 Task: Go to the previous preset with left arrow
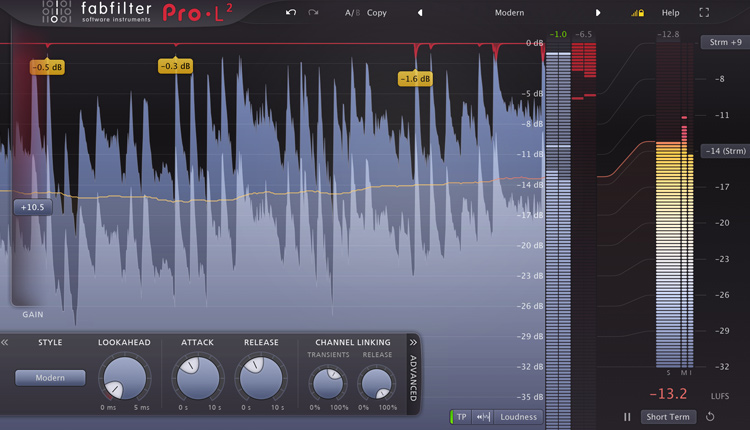[x=420, y=13]
